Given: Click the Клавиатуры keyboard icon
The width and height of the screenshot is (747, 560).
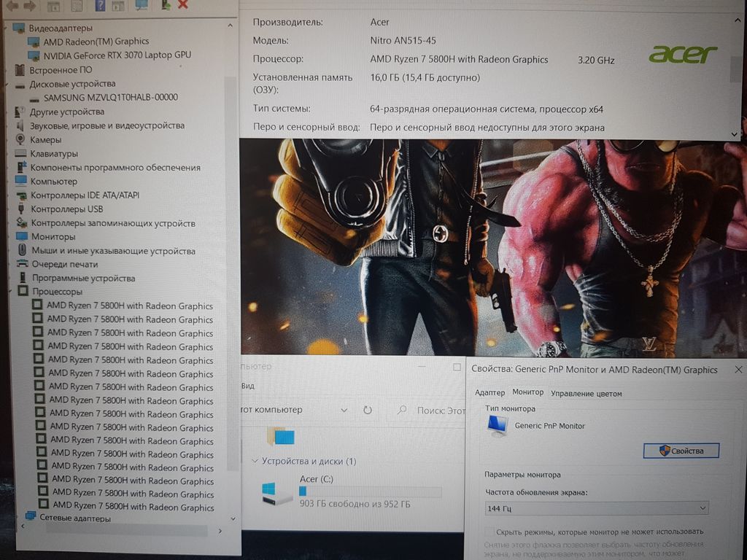Looking at the screenshot, I should [x=20, y=153].
